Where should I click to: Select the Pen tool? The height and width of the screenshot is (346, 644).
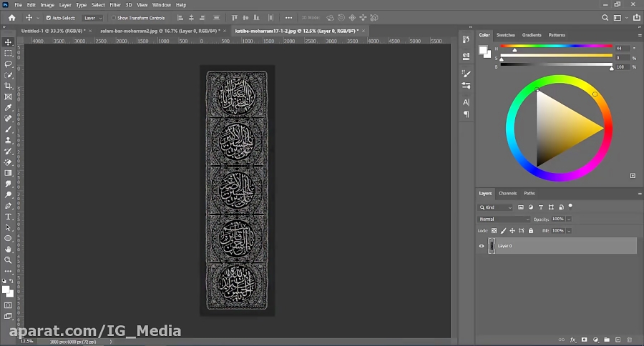click(8, 206)
